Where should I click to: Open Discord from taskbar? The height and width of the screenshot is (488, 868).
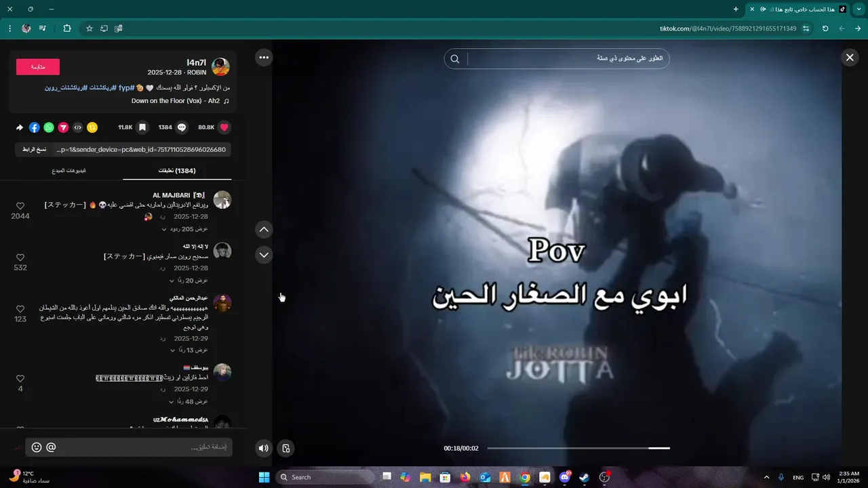(565, 477)
